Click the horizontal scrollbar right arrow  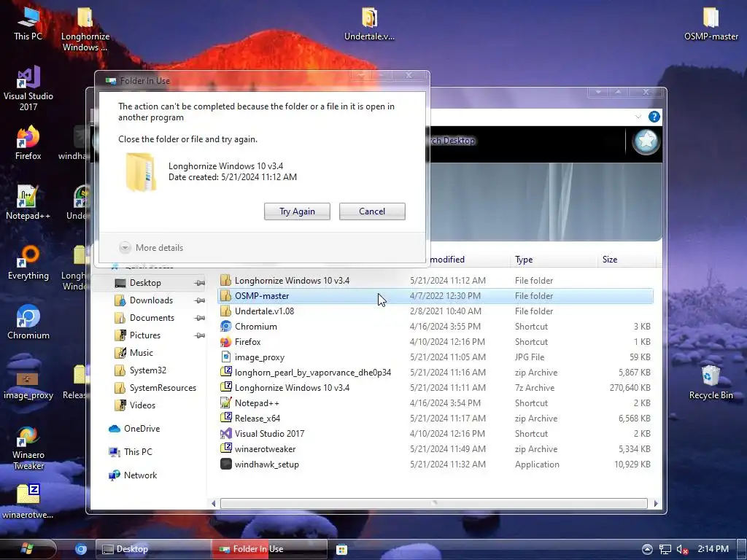[656, 503]
